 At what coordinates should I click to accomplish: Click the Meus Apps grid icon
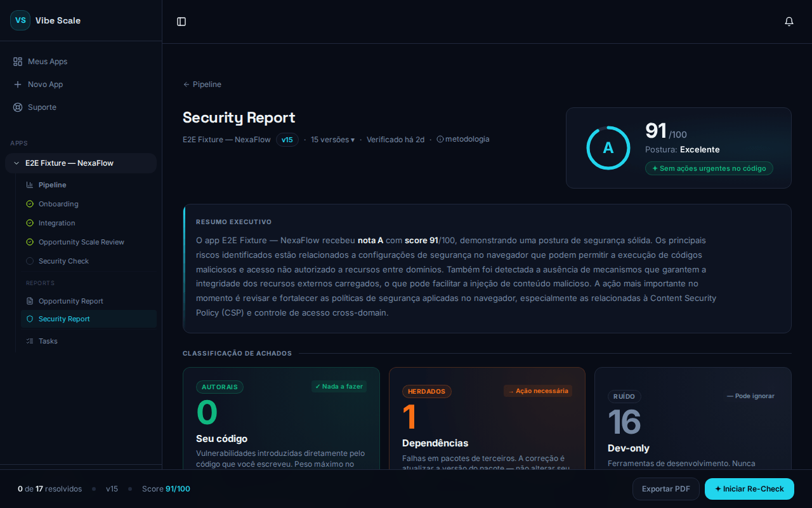pos(18,62)
